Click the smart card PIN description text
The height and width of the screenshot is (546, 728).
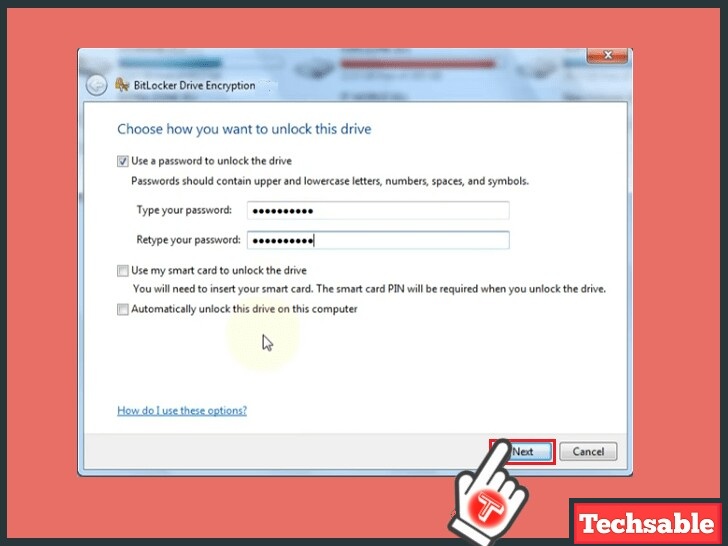pos(369,289)
